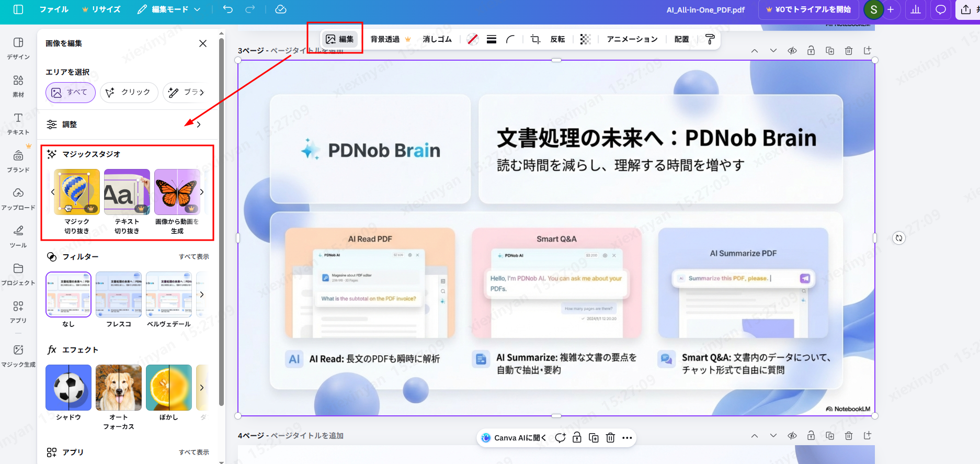Click the share upload icon

coord(966,9)
